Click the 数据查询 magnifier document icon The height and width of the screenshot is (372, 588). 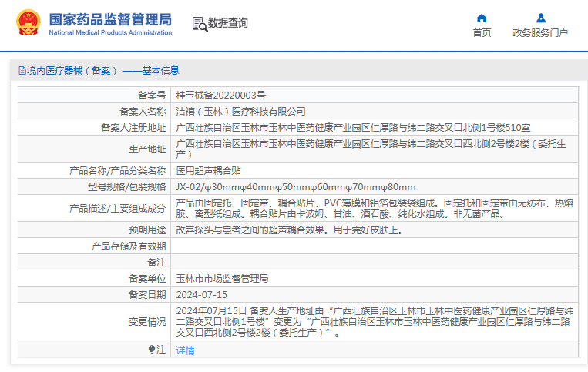(x=200, y=24)
